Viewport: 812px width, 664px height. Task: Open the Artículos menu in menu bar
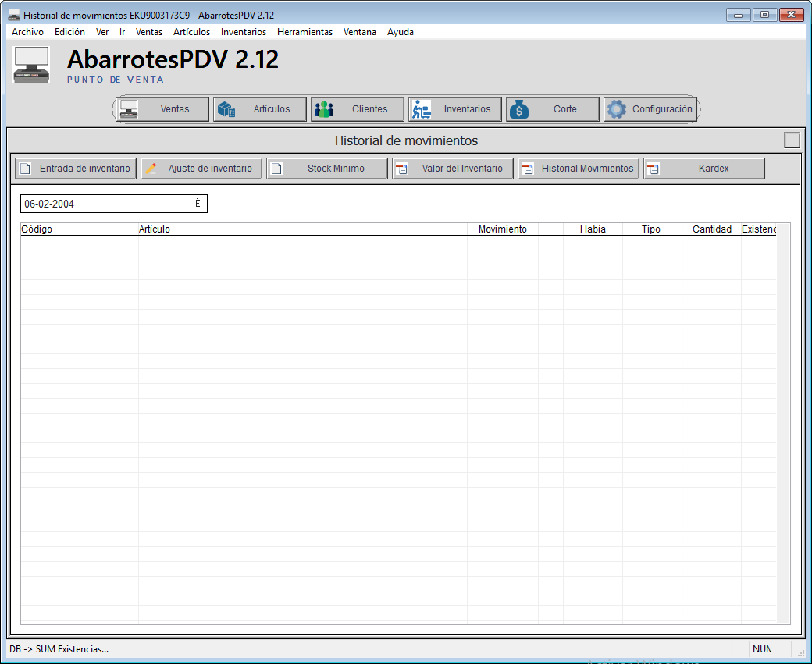pos(191,32)
